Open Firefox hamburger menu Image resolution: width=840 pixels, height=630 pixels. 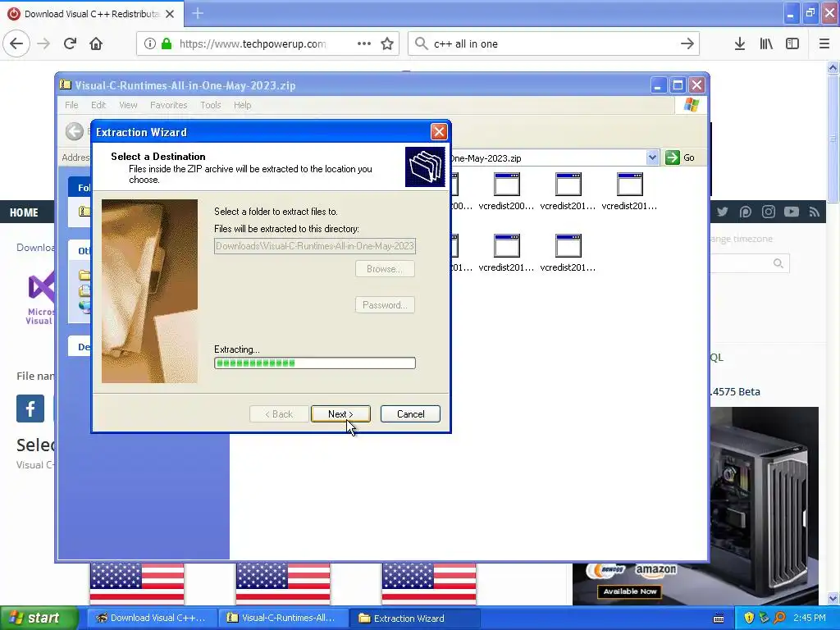click(x=824, y=44)
